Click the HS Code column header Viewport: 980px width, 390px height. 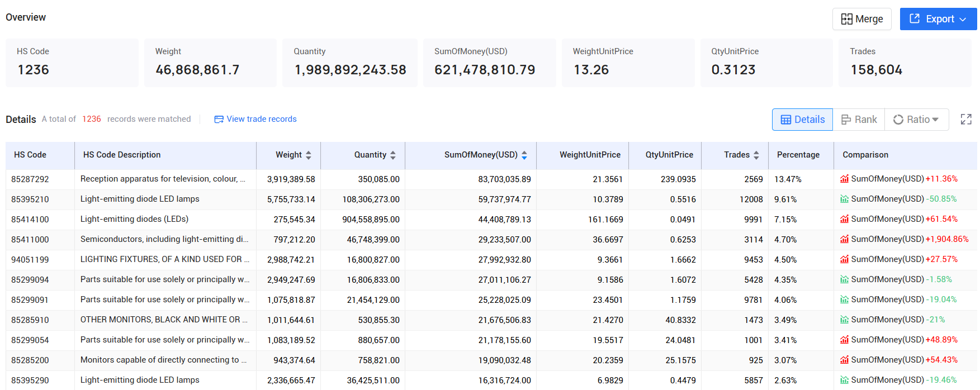30,155
